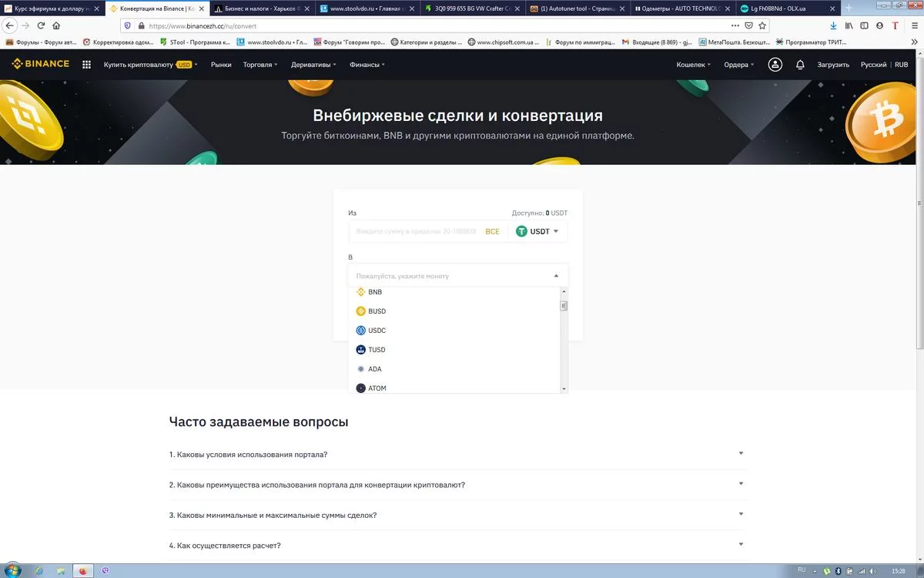Click the Загрузить link
This screenshot has height=578, width=924.
tap(833, 65)
